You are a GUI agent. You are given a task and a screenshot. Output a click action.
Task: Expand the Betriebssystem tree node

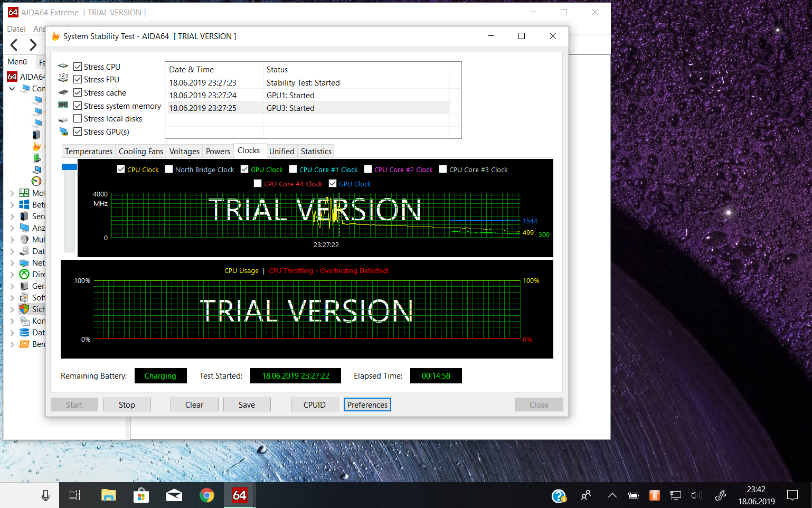pyautogui.click(x=12, y=205)
